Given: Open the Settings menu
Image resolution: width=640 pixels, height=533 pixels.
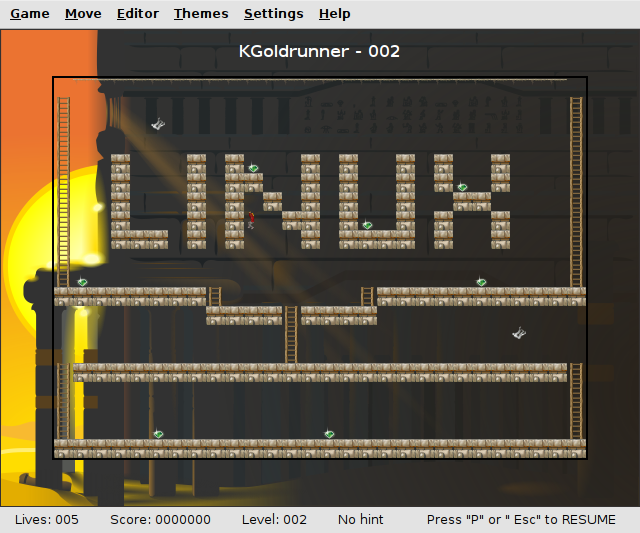Looking at the screenshot, I should pos(273,14).
